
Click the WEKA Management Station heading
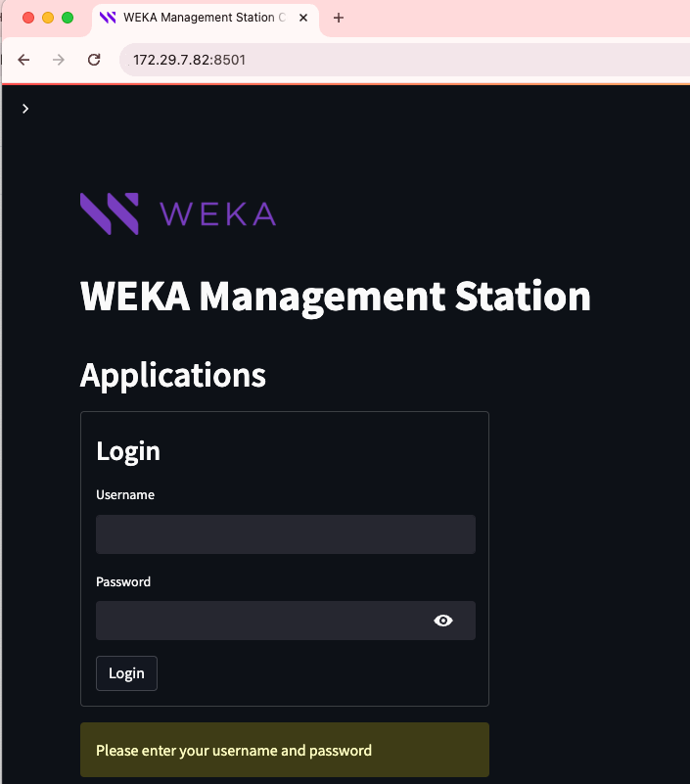pos(336,296)
